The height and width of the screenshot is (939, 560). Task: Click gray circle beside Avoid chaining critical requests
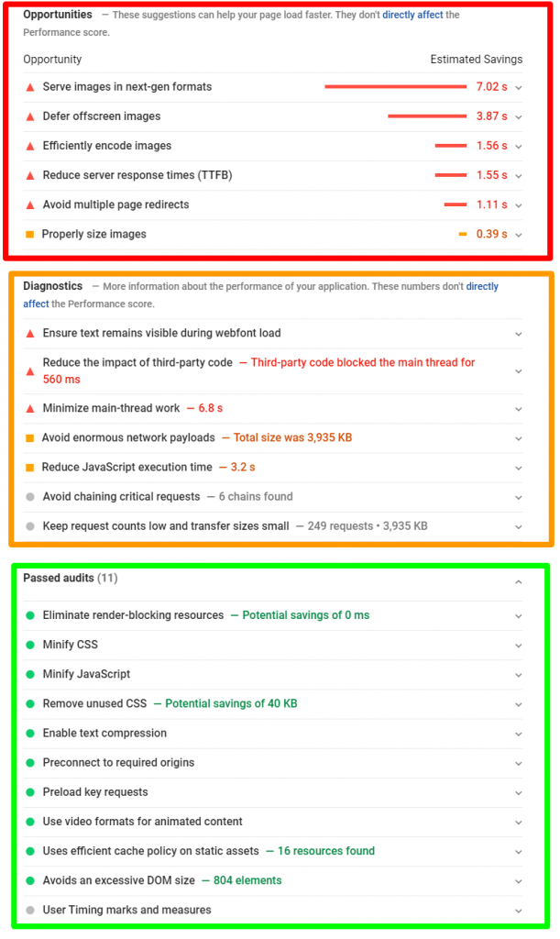coord(30,497)
